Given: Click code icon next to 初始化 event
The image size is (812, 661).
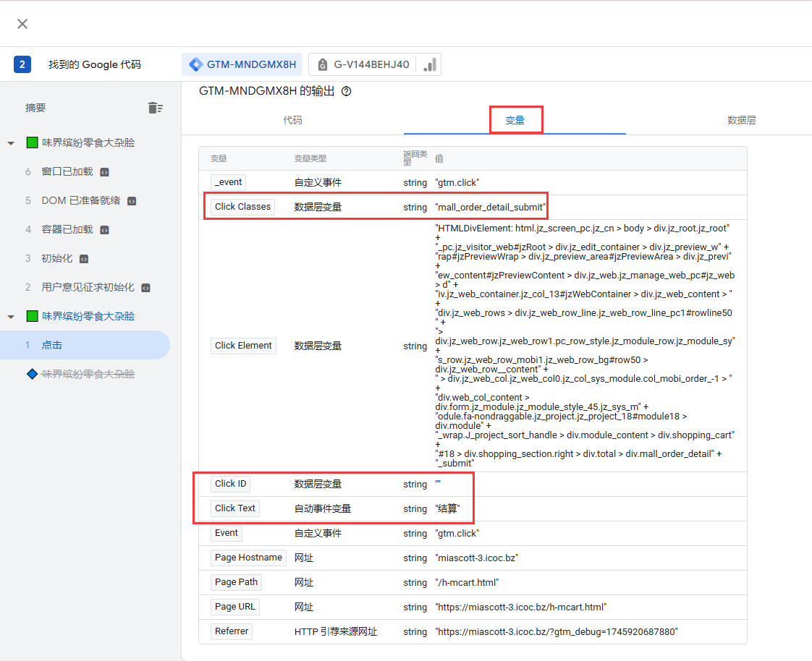Looking at the screenshot, I should pos(84,259).
